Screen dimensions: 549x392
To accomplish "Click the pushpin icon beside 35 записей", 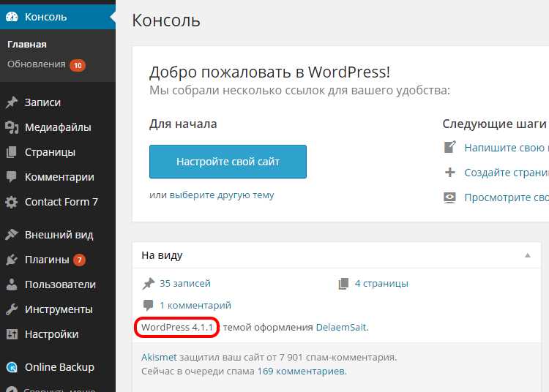I will tap(149, 283).
